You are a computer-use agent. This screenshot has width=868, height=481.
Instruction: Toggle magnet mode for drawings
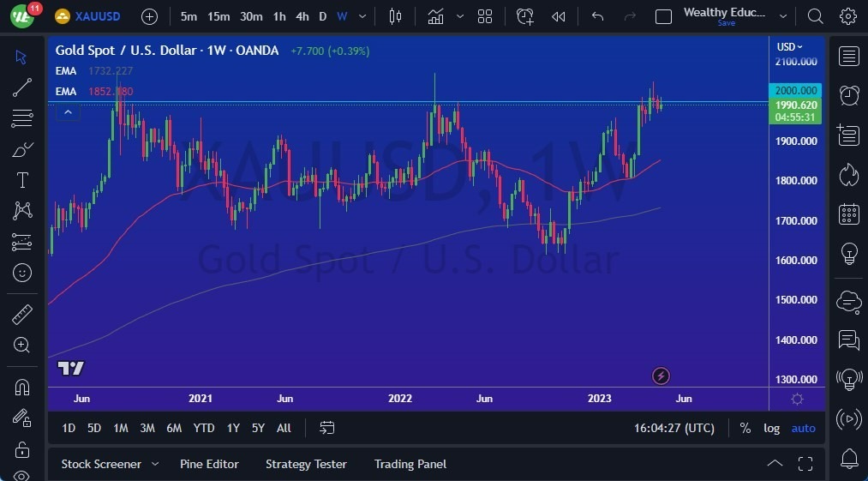(21, 387)
